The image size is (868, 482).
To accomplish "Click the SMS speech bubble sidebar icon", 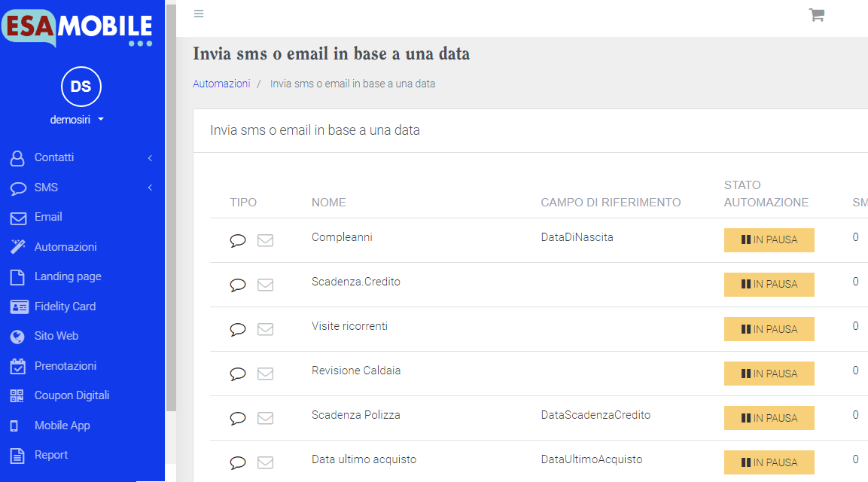I will 18,188.
